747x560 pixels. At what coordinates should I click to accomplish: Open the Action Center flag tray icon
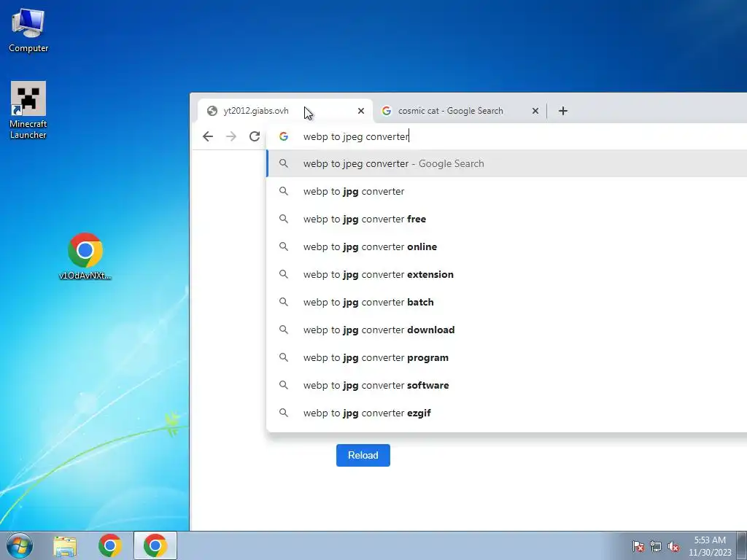coord(638,546)
